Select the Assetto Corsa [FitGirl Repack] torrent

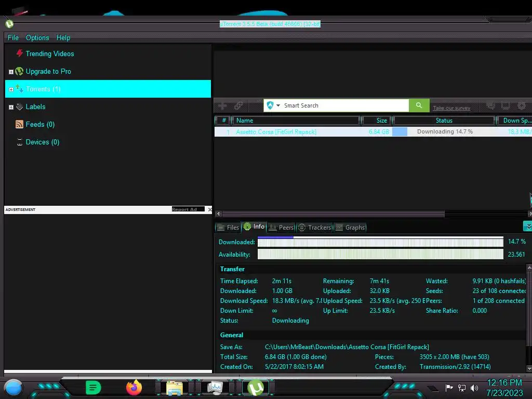[276, 131]
